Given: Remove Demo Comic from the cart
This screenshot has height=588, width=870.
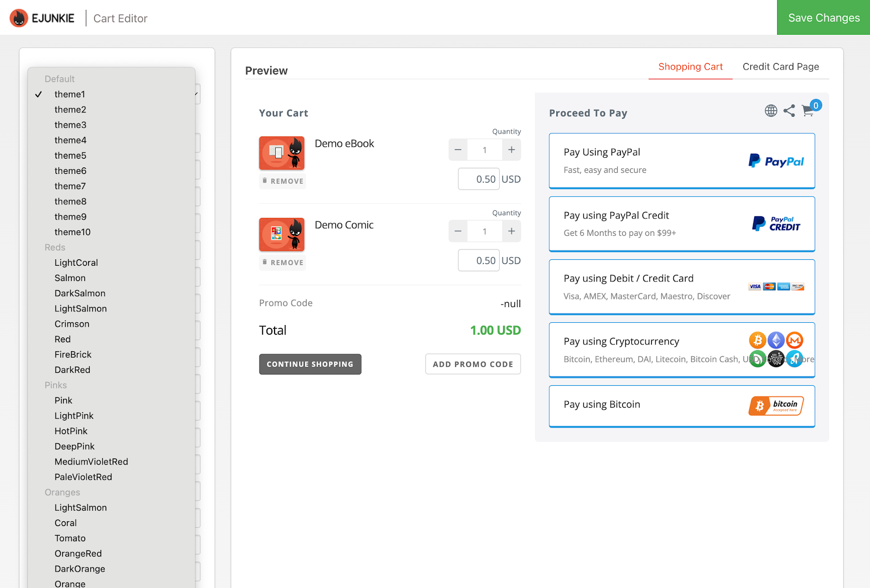Looking at the screenshot, I should 283,262.
